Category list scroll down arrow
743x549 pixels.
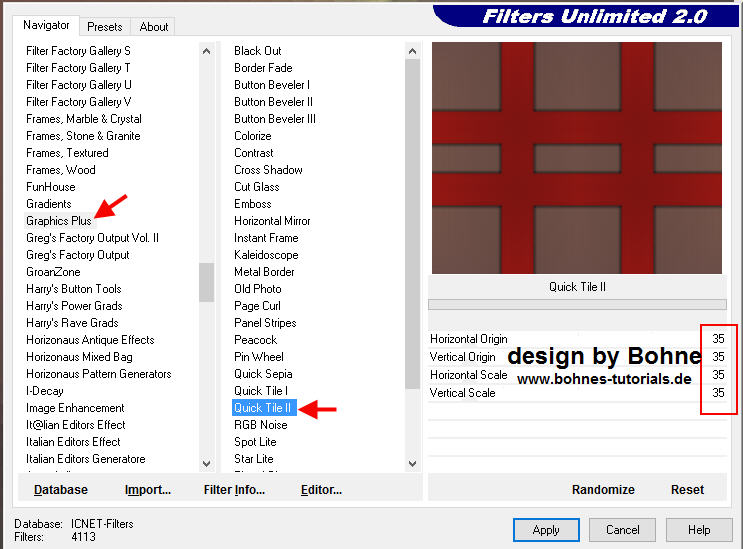pos(206,463)
